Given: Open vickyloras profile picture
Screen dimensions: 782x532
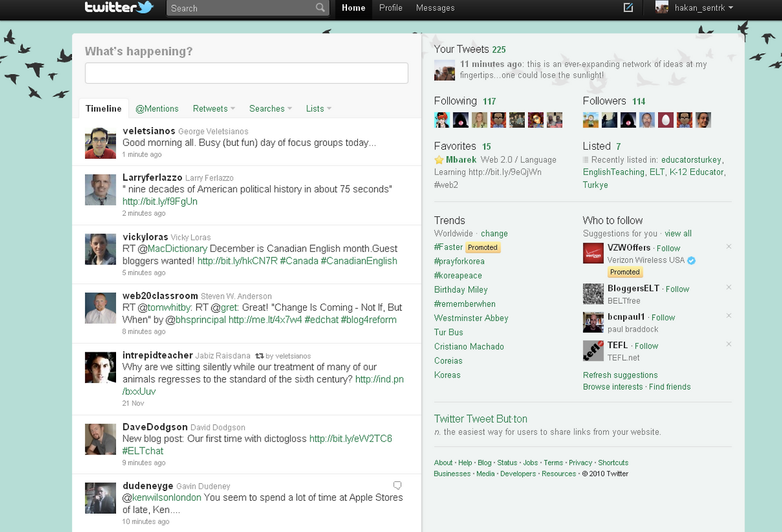Looking at the screenshot, I should 100,249.
